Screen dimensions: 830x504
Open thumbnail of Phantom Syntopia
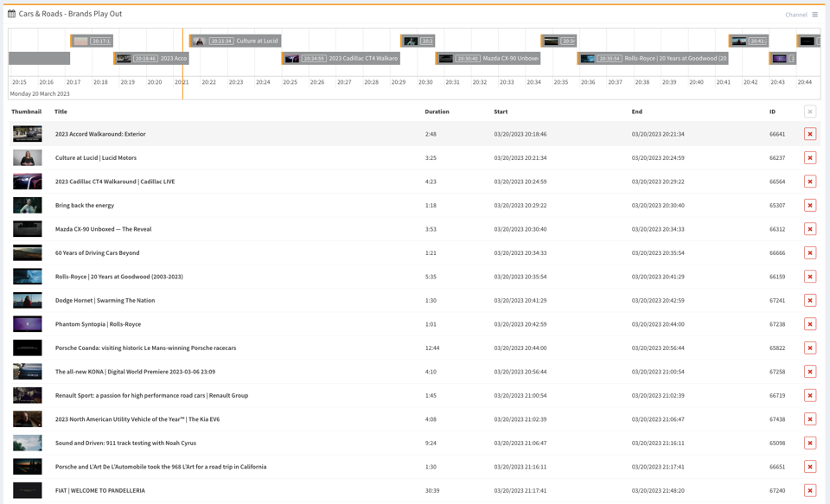point(28,324)
